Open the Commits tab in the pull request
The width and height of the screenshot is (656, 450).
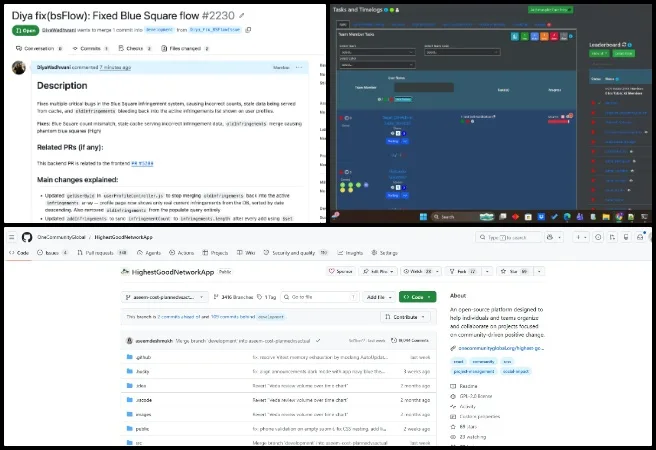tap(90, 49)
